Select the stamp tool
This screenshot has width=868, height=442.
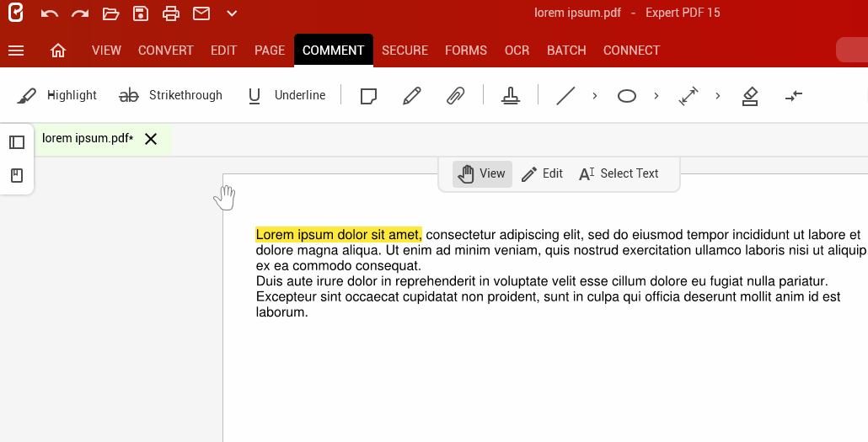511,96
